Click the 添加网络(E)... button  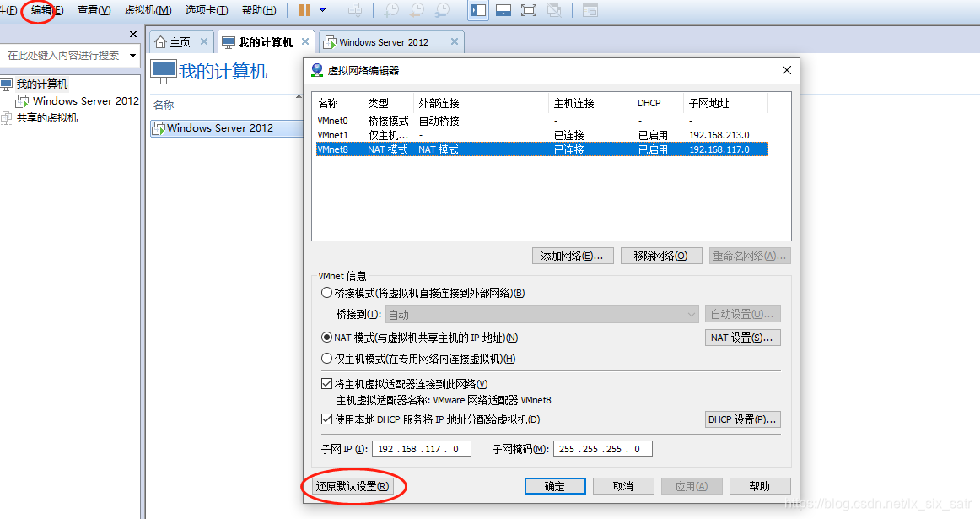[x=573, y=256]
